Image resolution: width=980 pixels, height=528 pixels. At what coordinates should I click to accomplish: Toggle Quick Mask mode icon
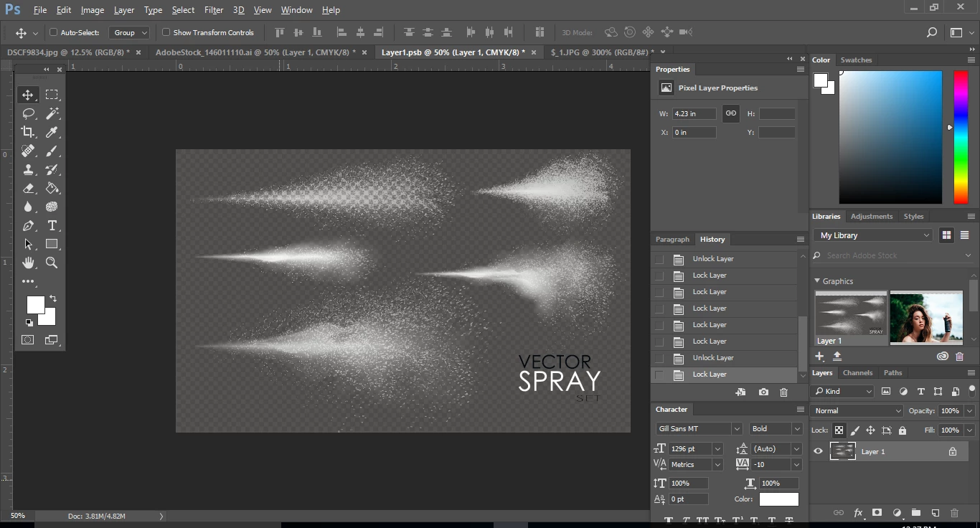pos(28,340)
